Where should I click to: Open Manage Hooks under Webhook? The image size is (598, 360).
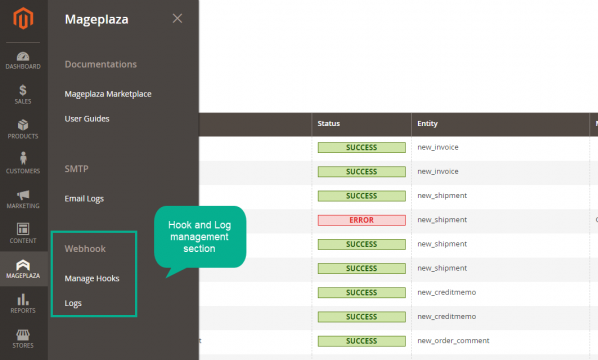tap(92, 278)
